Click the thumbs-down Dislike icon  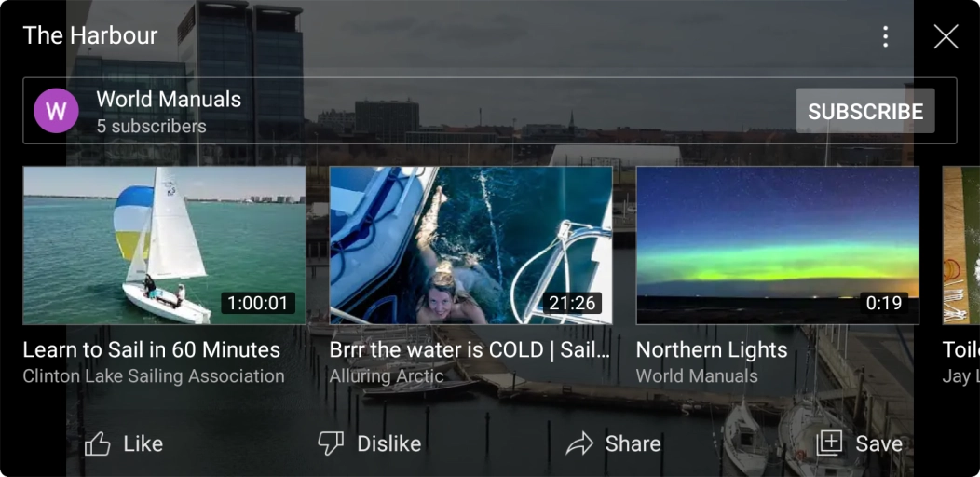331,443
